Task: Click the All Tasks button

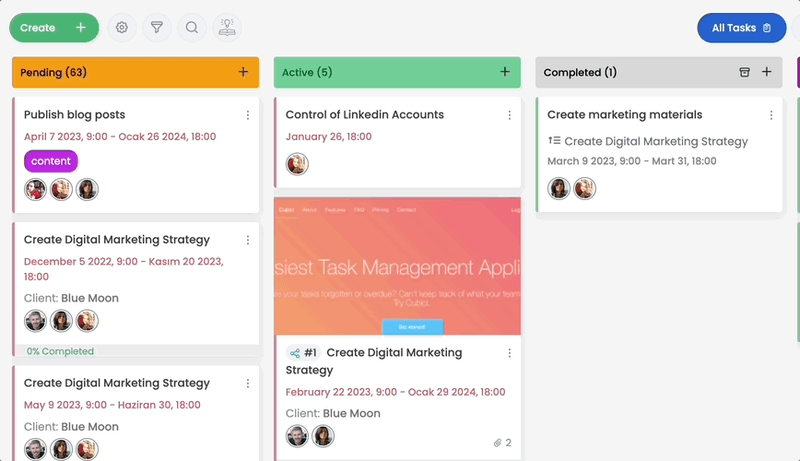Action: [x=741, y=28]
